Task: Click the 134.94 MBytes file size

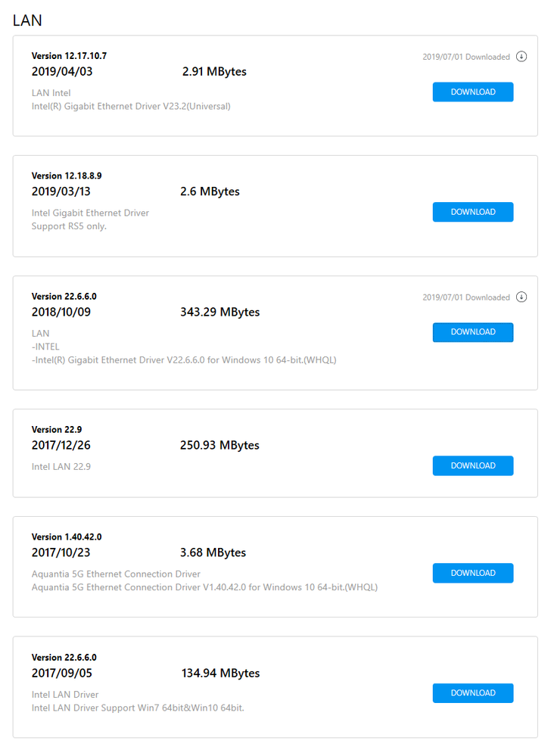Action: (x=220, y=673)
